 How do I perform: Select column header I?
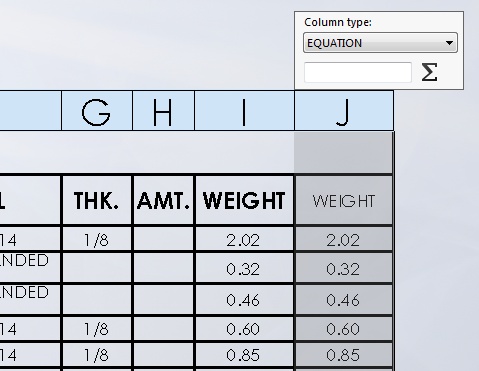(244, 111)
